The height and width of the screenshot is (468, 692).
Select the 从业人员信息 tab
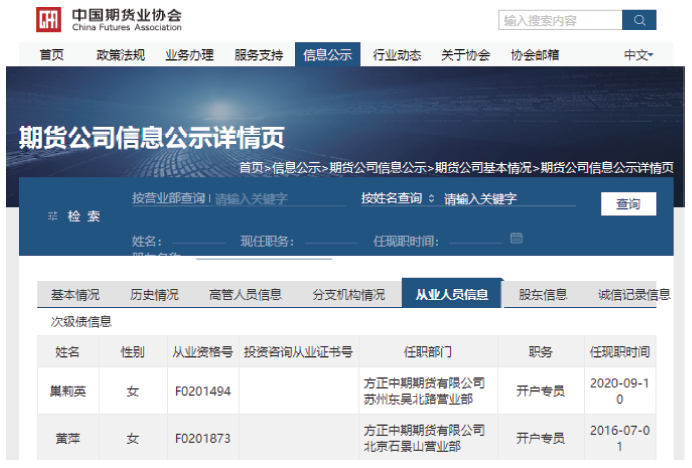[452, 293]
